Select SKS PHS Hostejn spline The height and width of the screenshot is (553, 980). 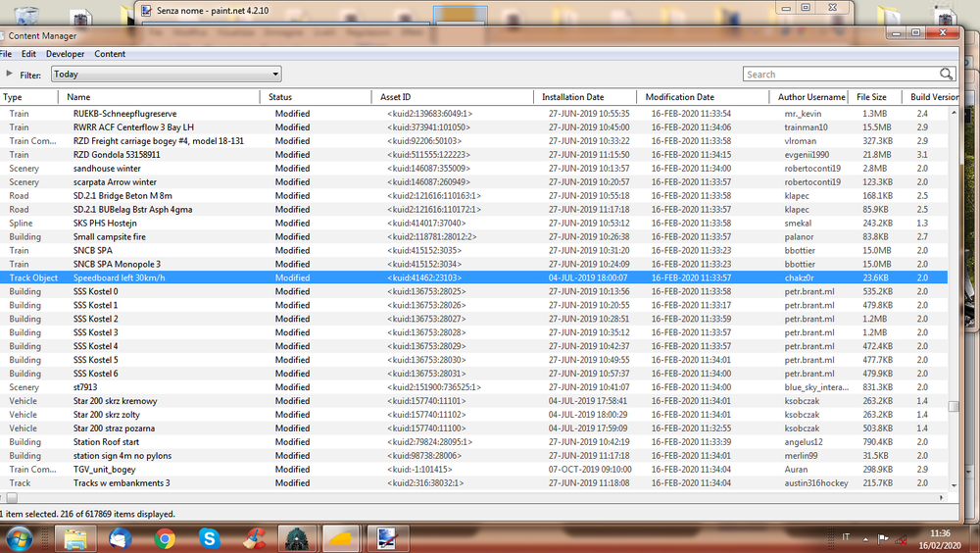473,224
